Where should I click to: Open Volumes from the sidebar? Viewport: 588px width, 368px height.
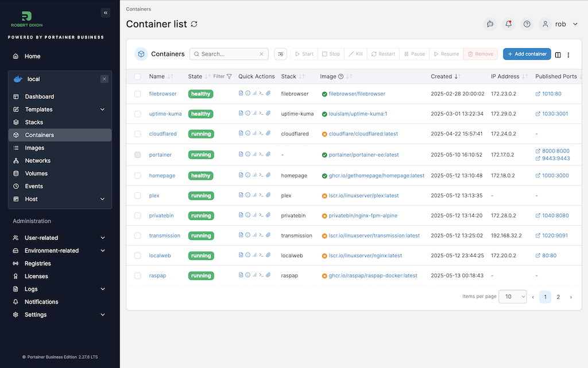click(x=36, y=173)
